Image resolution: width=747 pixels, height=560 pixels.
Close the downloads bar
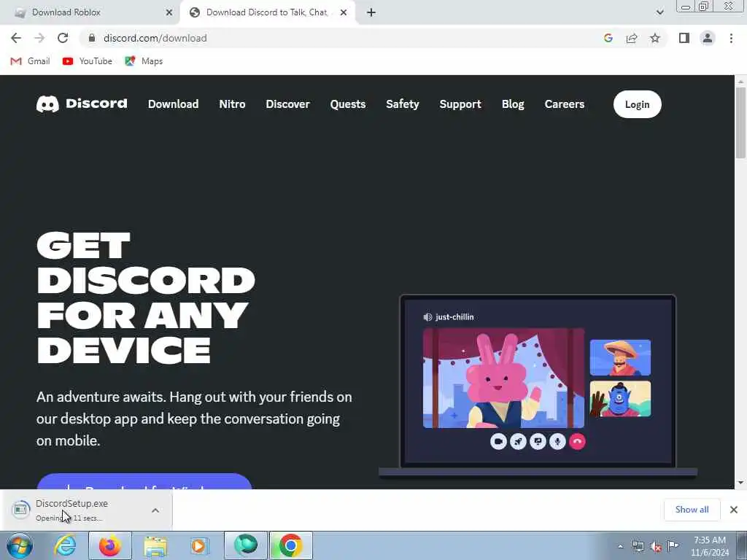[x=734, y=510]
